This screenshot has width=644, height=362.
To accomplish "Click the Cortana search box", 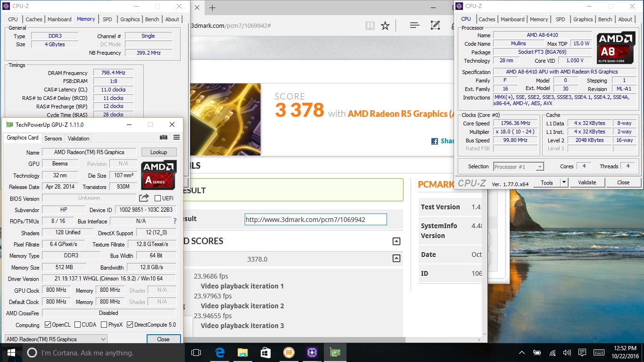I will [103, 353].
